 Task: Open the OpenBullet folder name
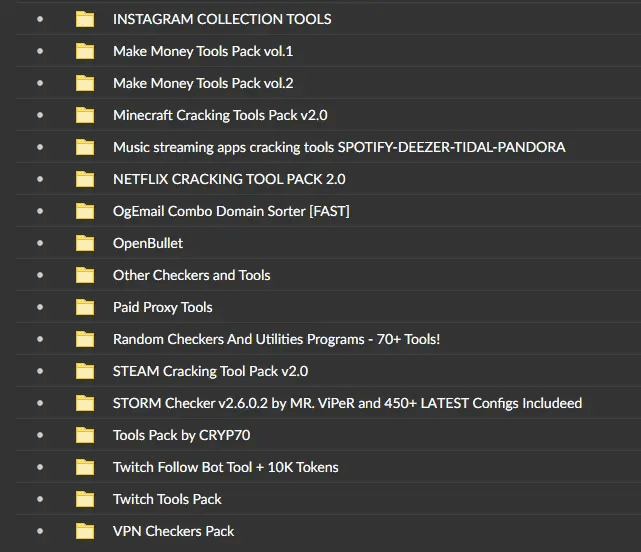point(148,243)
